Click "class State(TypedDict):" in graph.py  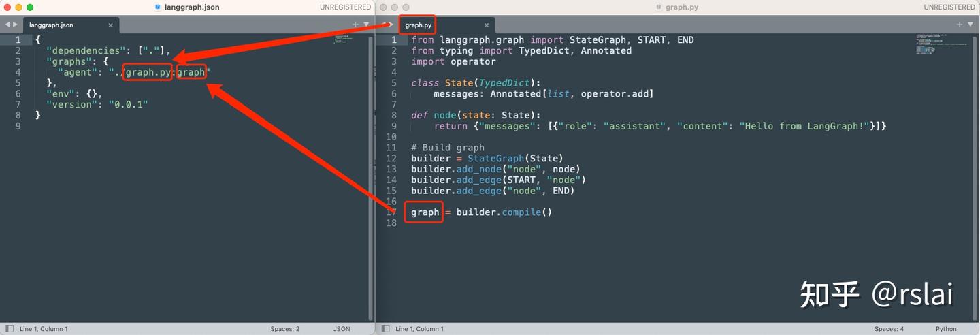(x=476, y=83)
